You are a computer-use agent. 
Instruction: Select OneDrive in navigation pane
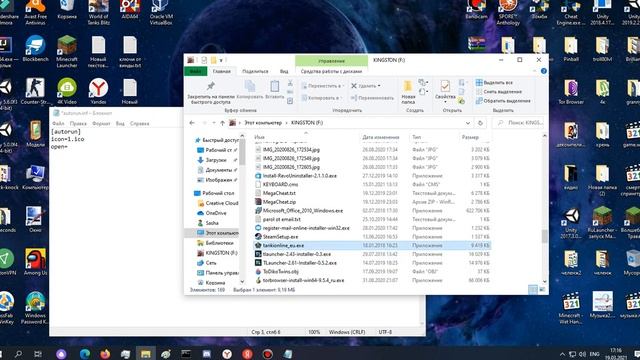pos(216,213)
